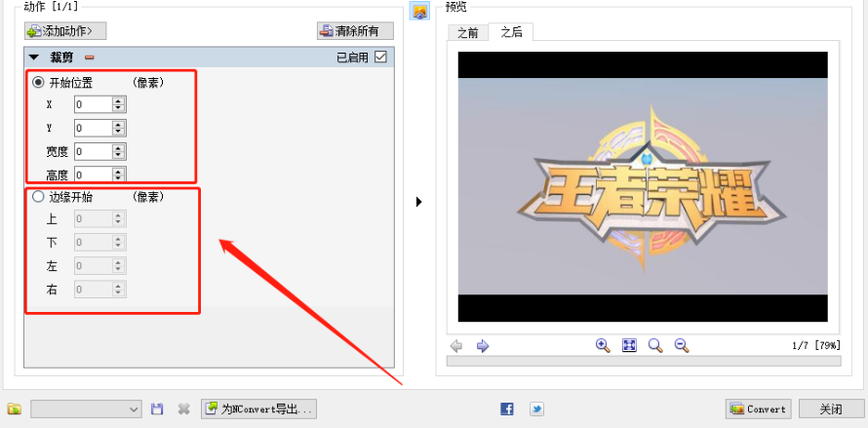This screenshot has height=428, width=868.
Task: Zoom out on the preview
Action: tap(682, 345)
